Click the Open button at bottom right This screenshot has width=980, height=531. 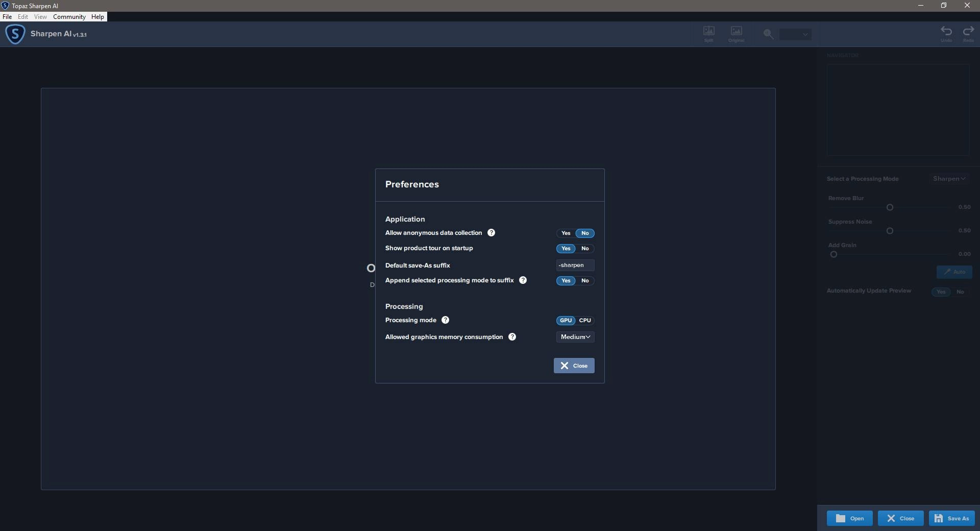pyautogui.click(x=849, y=518)
